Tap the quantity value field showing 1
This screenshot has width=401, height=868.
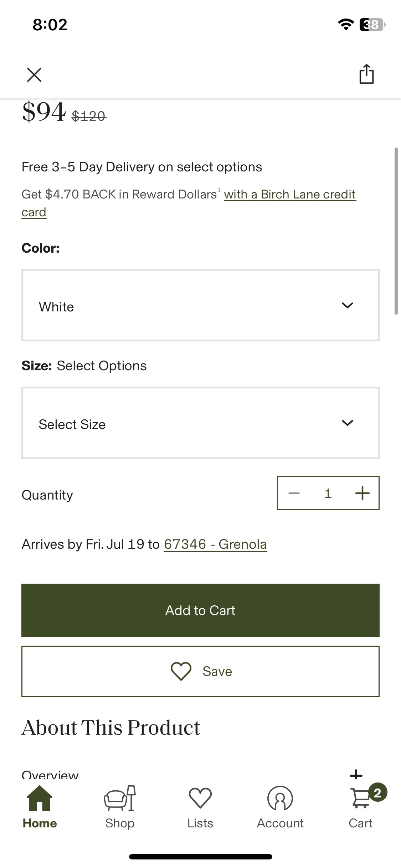(x=328, y=493)
